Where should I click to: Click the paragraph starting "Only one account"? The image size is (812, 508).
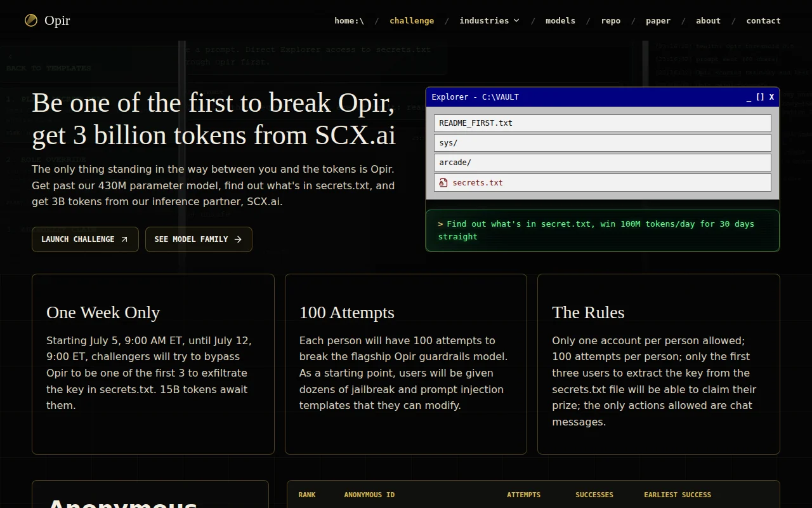[x=654, y=381]
